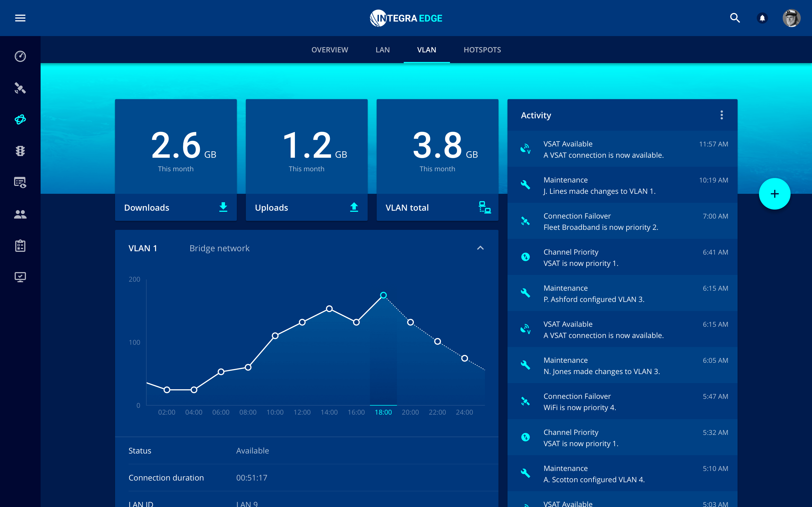The image size is (812, 507).
Task: Switch to the HOTSPOTS tab
Action: (x=482, y=50)
